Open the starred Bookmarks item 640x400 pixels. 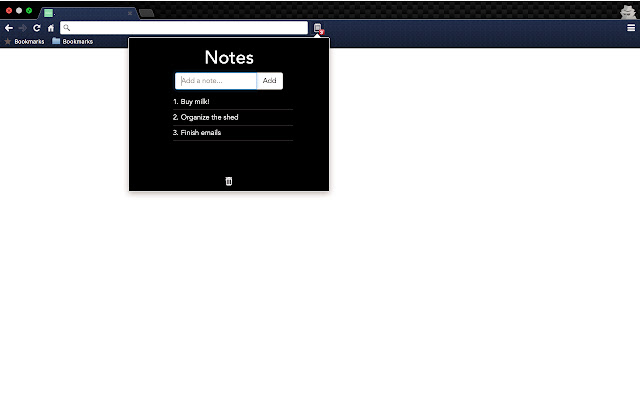[24, 41]
